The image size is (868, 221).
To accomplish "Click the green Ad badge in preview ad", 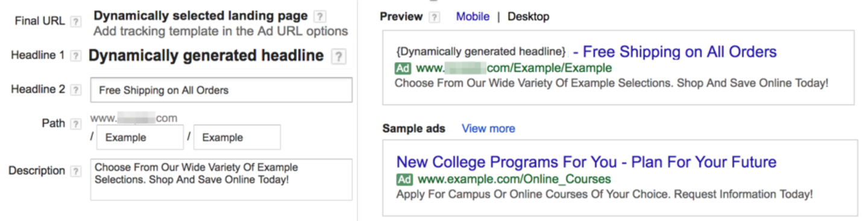I will (403, 68).
